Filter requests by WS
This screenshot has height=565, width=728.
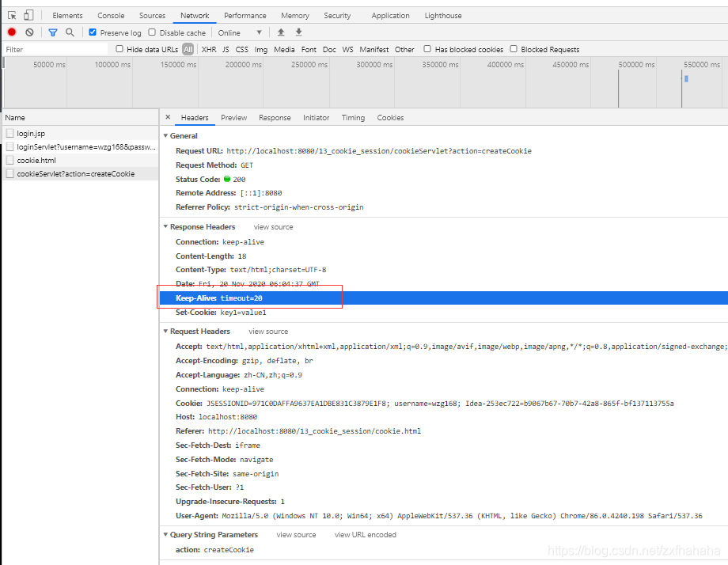(x=347, y=49)
